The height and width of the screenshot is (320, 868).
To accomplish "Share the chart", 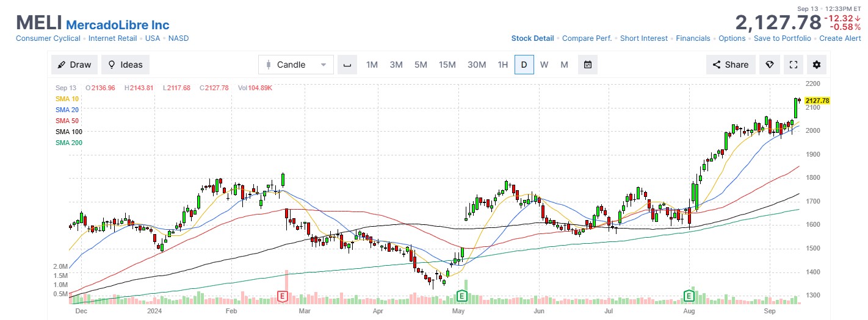I will pos(731,65).
